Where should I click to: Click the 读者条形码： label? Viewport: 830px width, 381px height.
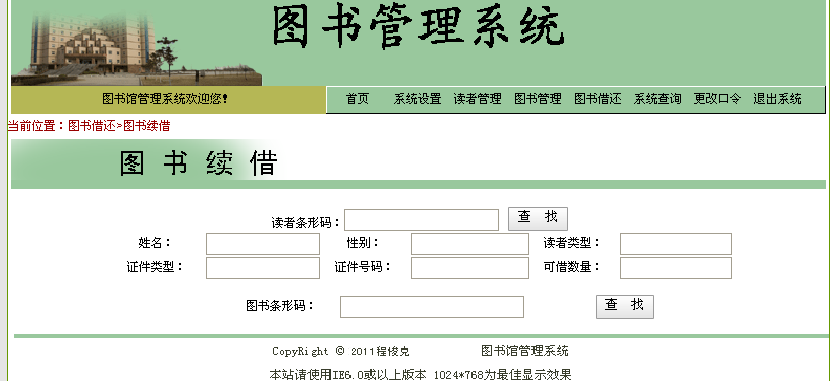click(x=305, y=223)
